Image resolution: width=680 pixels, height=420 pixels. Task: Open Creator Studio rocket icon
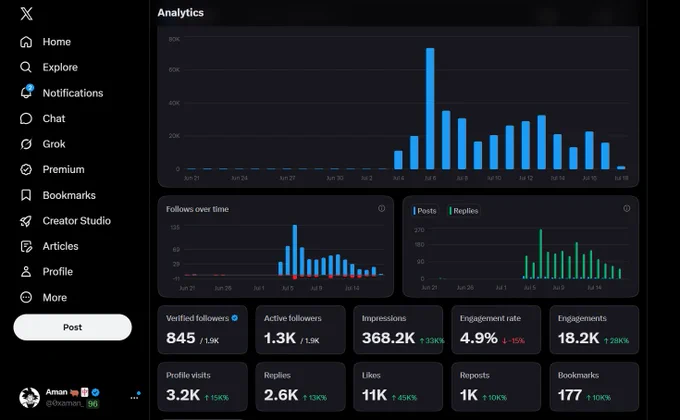click(26, 221)
